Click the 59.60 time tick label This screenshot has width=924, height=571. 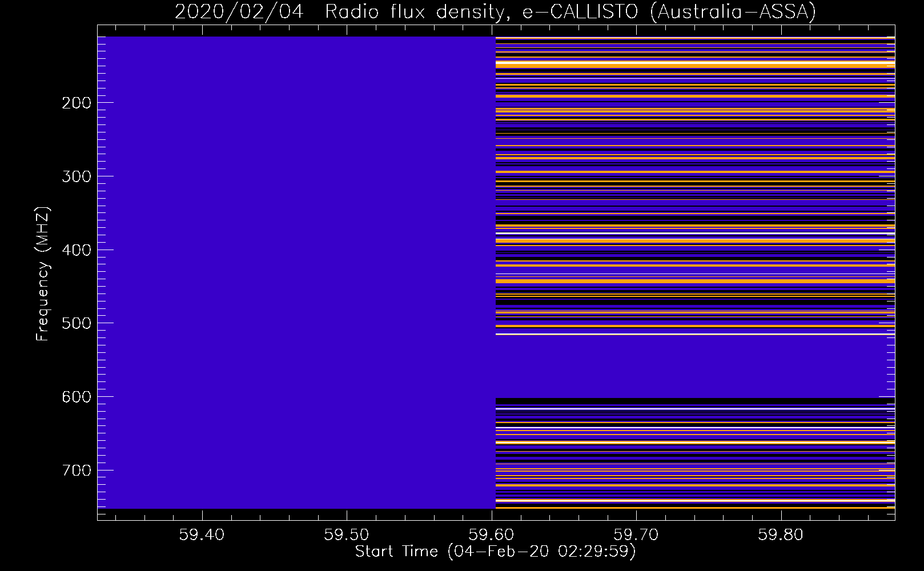coord(491,535)
